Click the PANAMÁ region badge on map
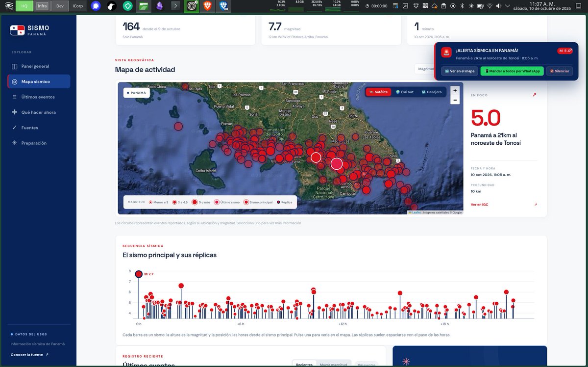Screen dimensions: 588x367 (x=136, y=92)
